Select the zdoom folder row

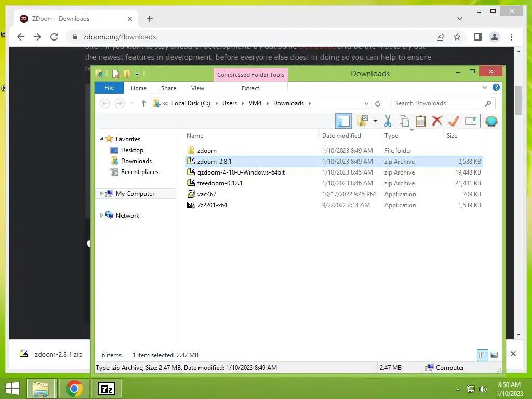(x=334, y=150)
